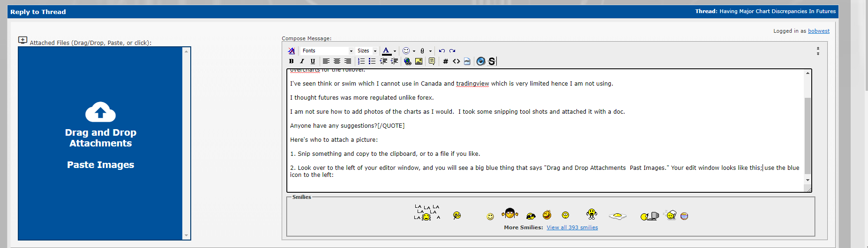Insert an image with picture icon

[x=419, y=61]
